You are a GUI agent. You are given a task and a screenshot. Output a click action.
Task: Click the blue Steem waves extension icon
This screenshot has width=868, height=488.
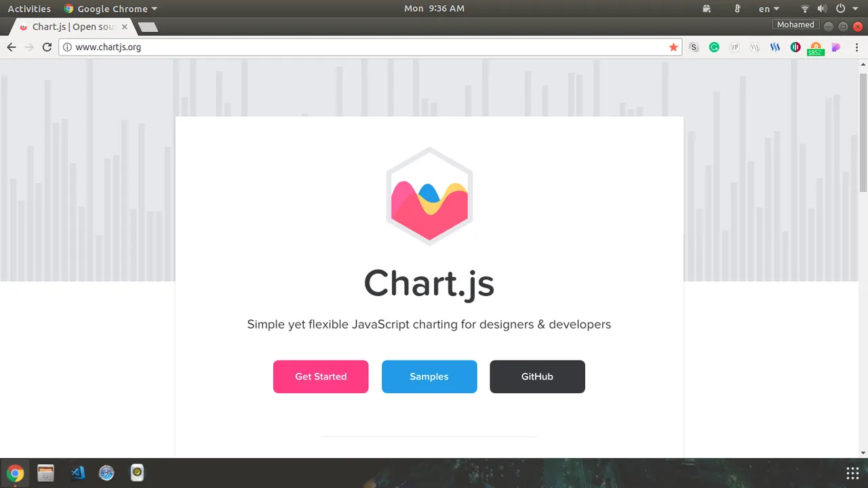pos(775,47)
